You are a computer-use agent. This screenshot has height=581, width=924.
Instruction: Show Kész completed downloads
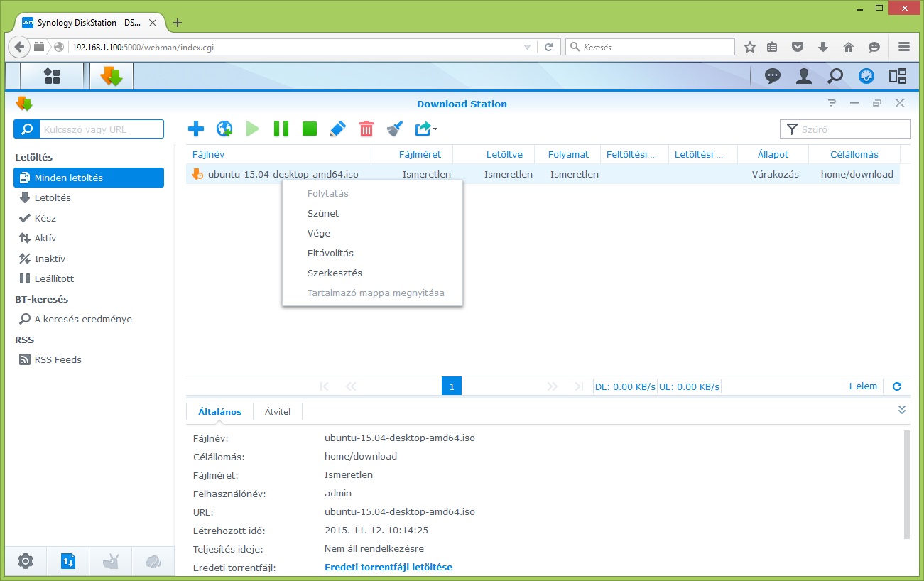[89, 218]
